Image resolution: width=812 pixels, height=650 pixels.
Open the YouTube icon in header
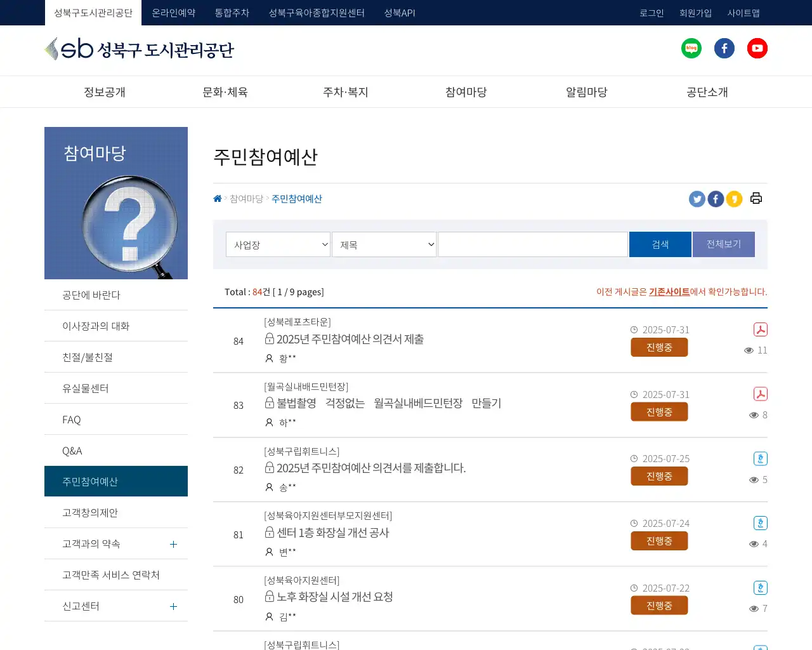tap(757, 48)
